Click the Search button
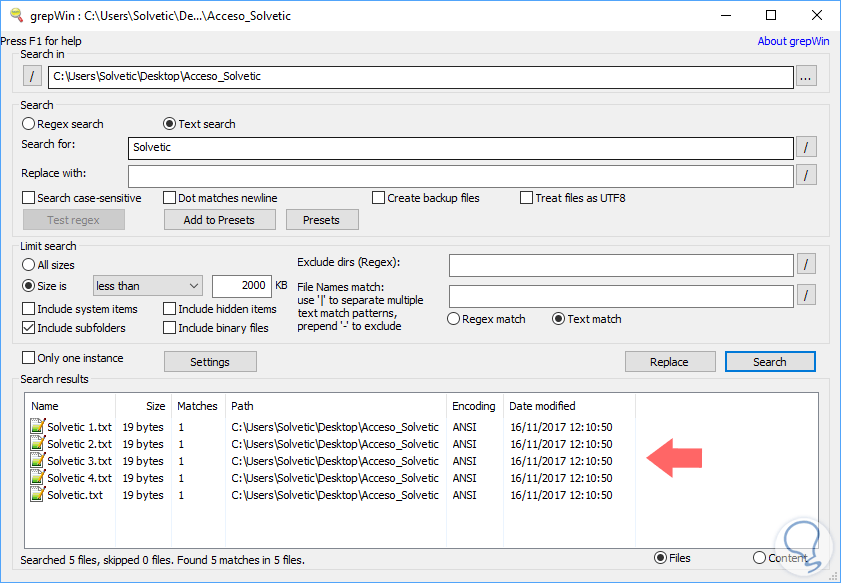This screenshot has height=583, width=841. (x=770, y=362)
